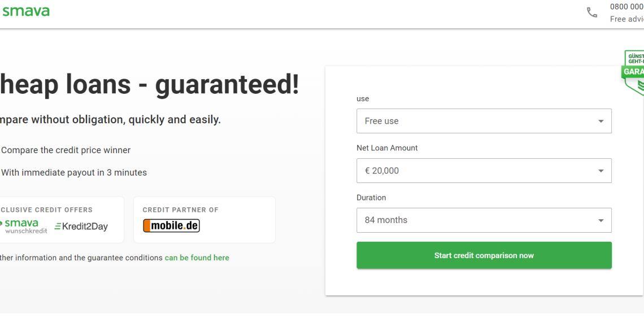The height and width of the screenshot is (322, 644).
Task: Click the smava wunschkredit logo
Action: point(25,226)
